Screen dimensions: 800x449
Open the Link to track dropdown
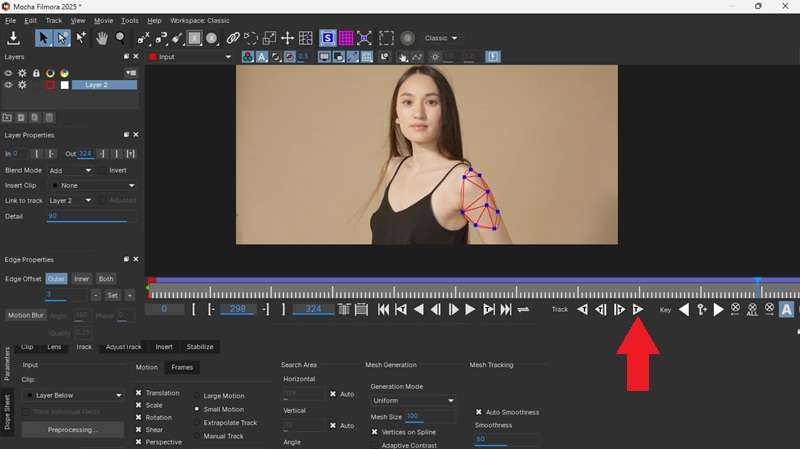click(71, 201)
